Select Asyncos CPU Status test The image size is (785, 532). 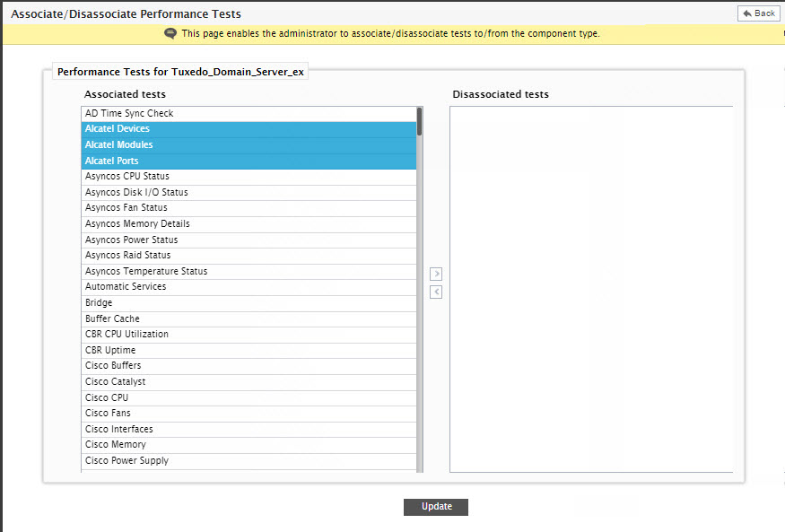coord(249,177)
